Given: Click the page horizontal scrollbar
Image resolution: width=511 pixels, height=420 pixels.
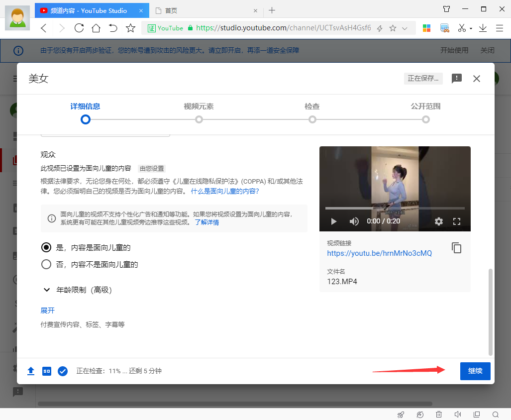Looking at the screenshot, I should click(235, 404).
